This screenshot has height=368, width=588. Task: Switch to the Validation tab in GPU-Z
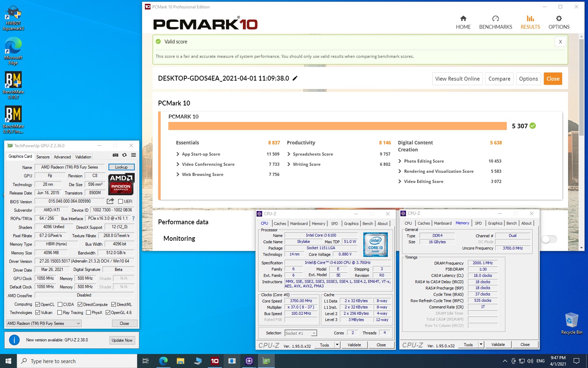click(x=83, y=157)
